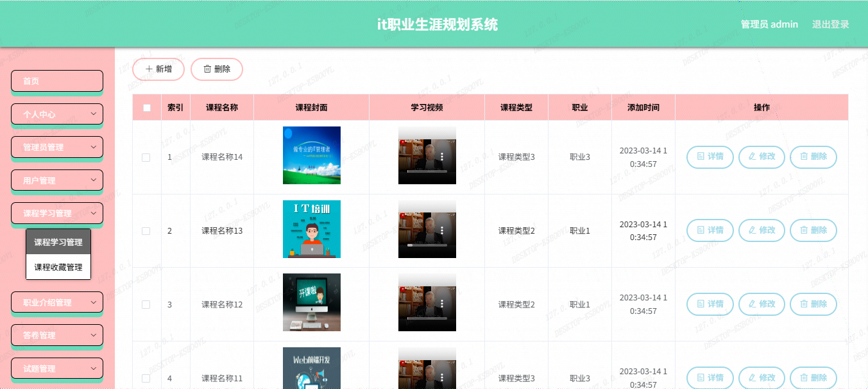Open the Web前端开发 cover image of 课程名称11
The image size is (868, 389).
(x=312, y=368)
